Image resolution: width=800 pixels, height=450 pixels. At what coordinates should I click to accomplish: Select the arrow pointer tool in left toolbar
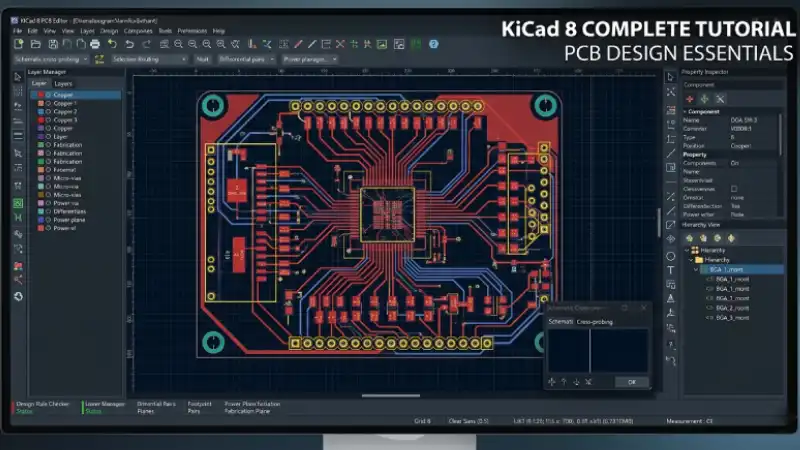point(18,77)
